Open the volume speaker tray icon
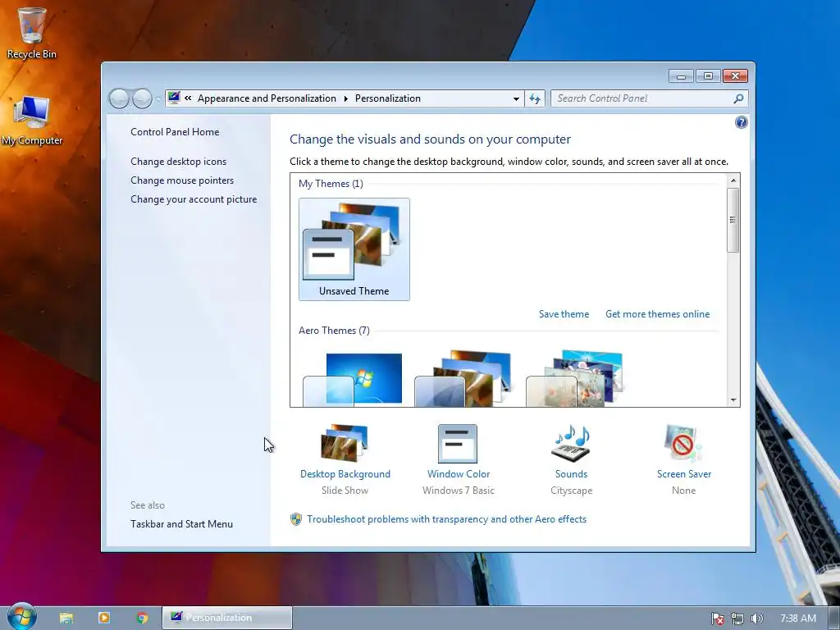 click(x=756, y=619)
